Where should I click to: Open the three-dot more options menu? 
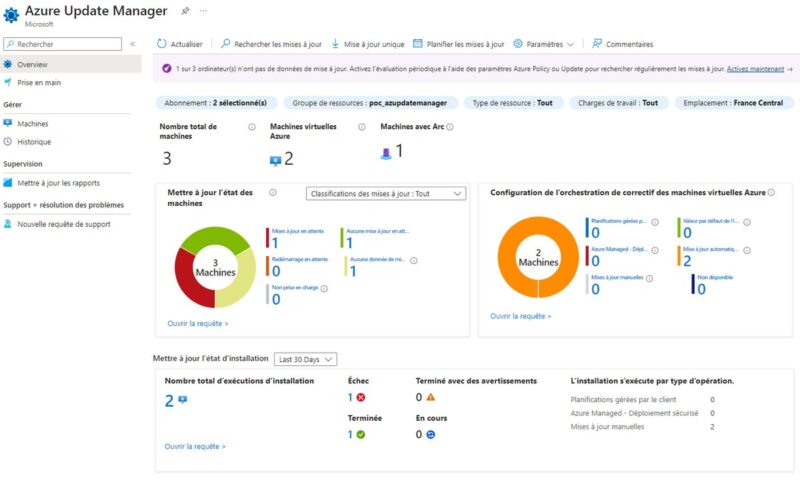coord(204,11)
